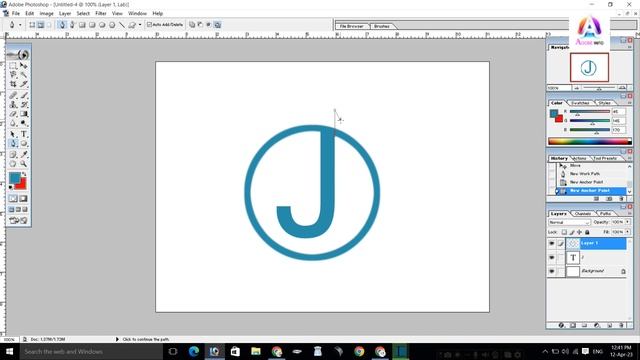Open the tool preset picker arrow
This screenshot has width=640, height=360.
click(x=20, y=24)
